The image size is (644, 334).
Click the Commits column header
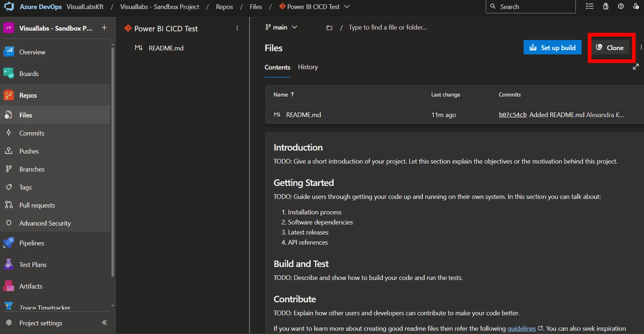point(509,95)
